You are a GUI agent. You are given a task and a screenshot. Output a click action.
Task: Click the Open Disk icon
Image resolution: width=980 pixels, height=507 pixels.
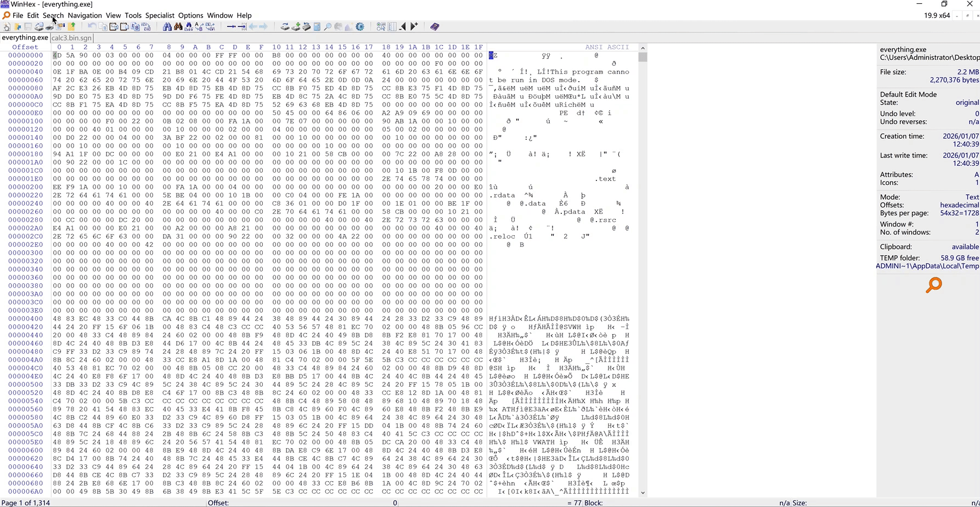(x=285, y=26)
